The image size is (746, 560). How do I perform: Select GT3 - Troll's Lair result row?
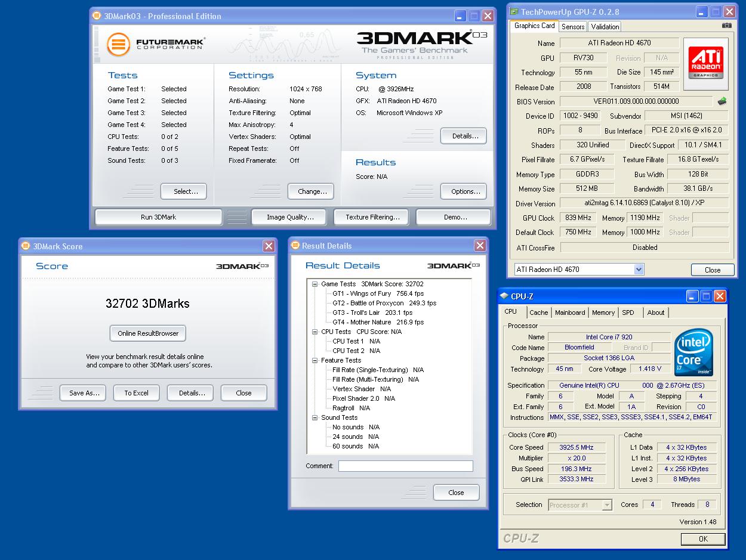372,313
